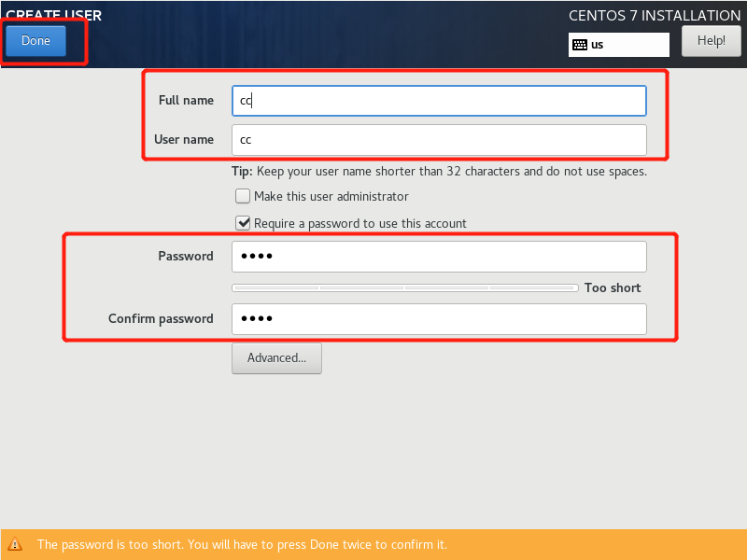Enable Make this user administrator checkbox
747x560 pixels.
click(x=243, y=196)
